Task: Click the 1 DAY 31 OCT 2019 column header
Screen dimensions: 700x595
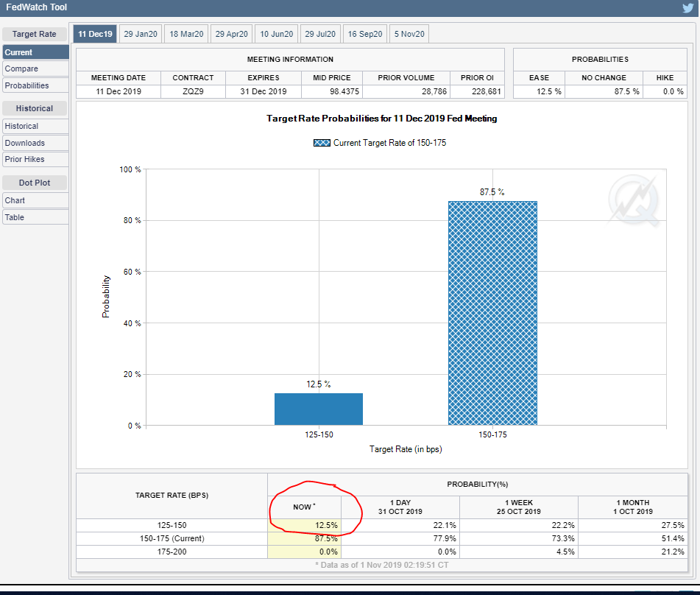Action: point(400,507)
